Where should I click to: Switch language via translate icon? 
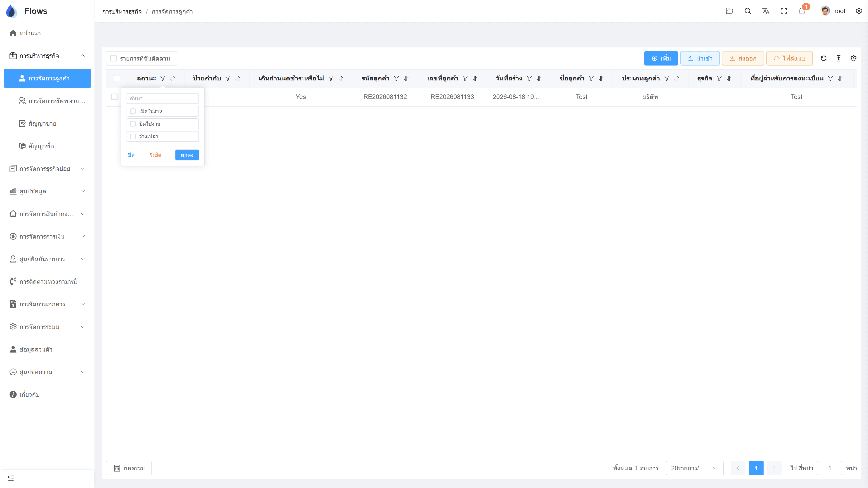pyautogui.click(x=766, y=11)
